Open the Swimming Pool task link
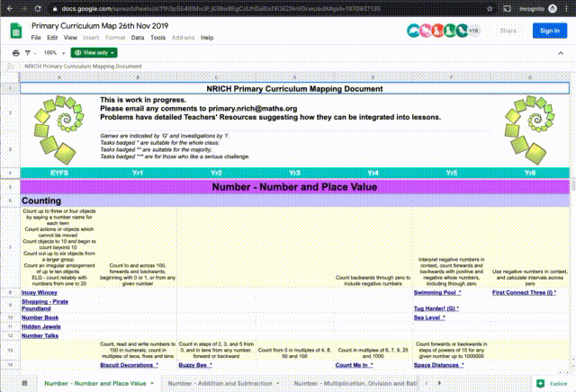 tap(437, 293)
